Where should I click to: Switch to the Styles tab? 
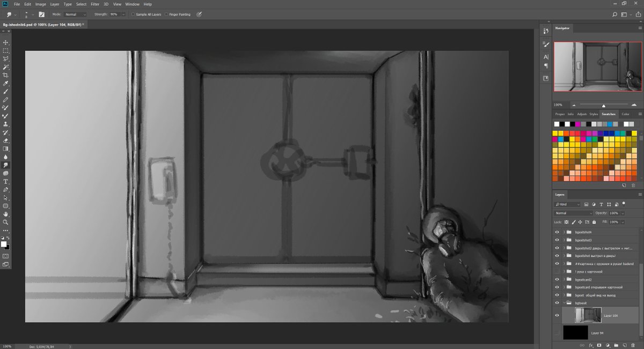click(594, 114)
